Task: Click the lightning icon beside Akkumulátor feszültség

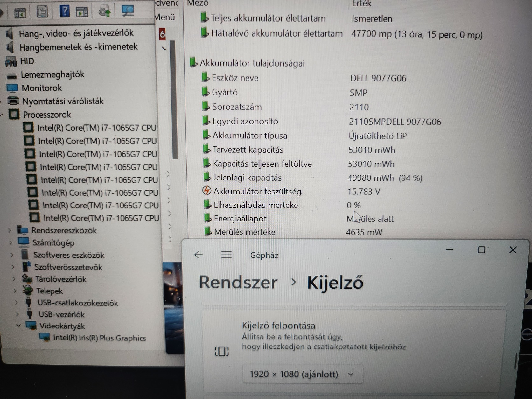Action: pyautogui.click(x=207, y=191)
